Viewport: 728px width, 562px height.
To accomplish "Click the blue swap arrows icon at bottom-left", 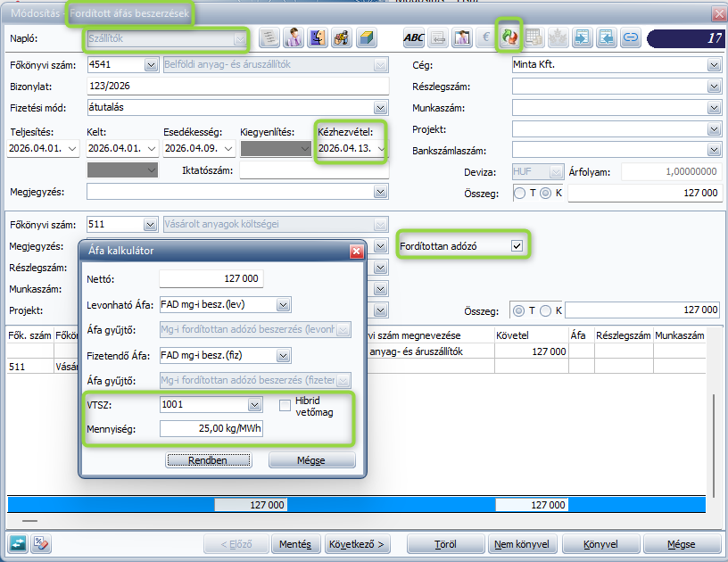I will (18, 543).
